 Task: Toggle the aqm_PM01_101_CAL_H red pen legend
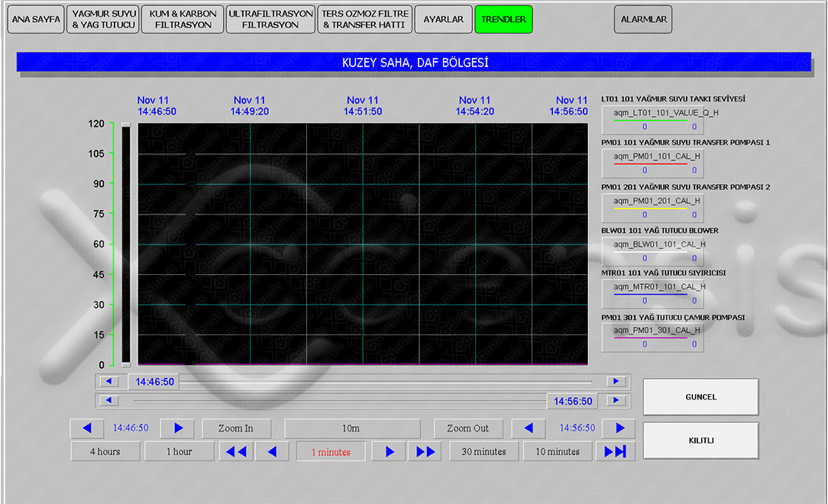coord(652,163)
